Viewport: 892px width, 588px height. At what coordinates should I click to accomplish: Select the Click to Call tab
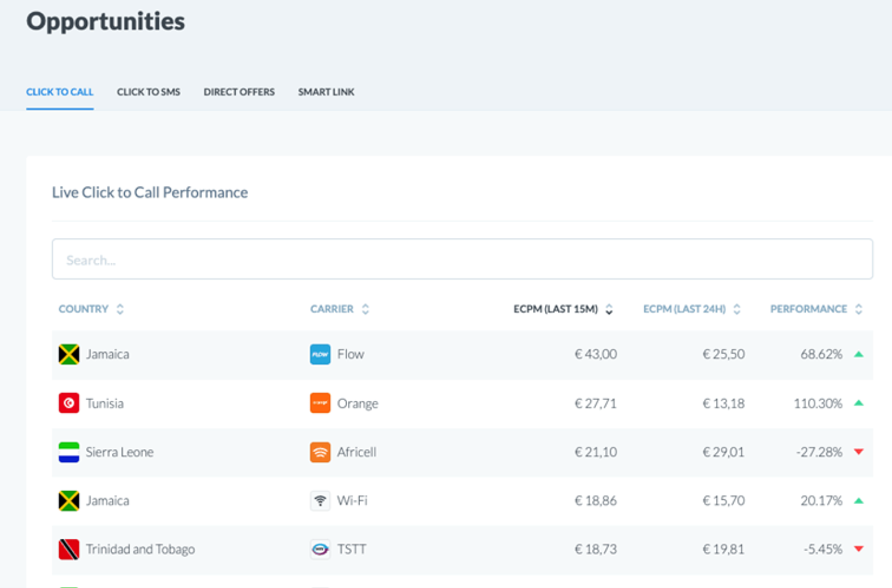(60, 92)
